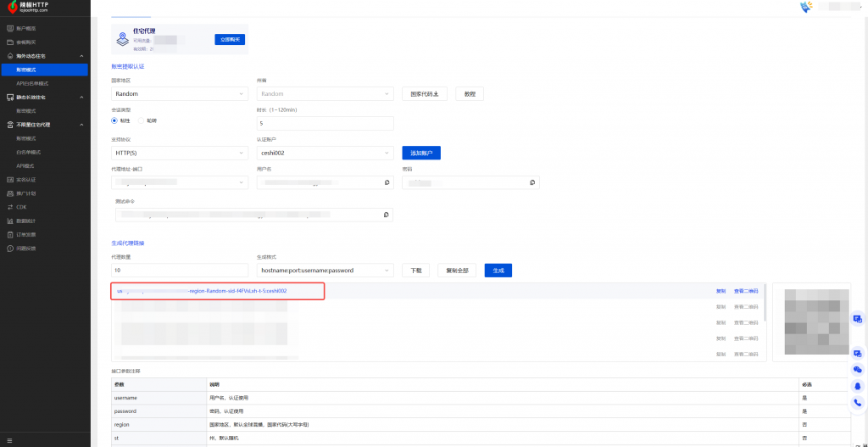Copy the 测试命令 using its copy icon

(387, 215)
